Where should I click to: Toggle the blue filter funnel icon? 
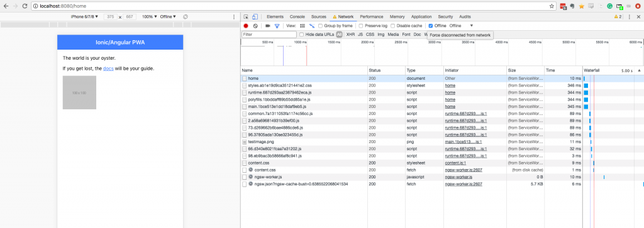tap(277, 26)
